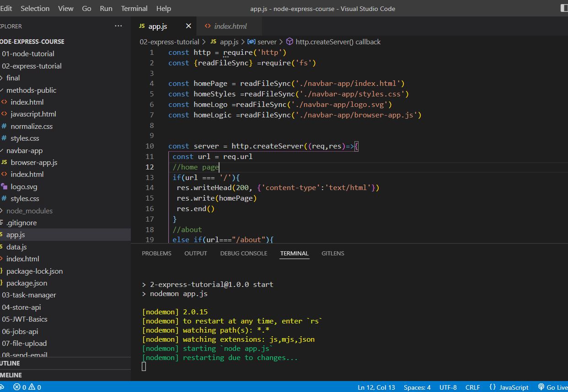This screenshot has width=568, height=392.
Task: Click the layout toggle icon in title bar
Action: (563, 8)
